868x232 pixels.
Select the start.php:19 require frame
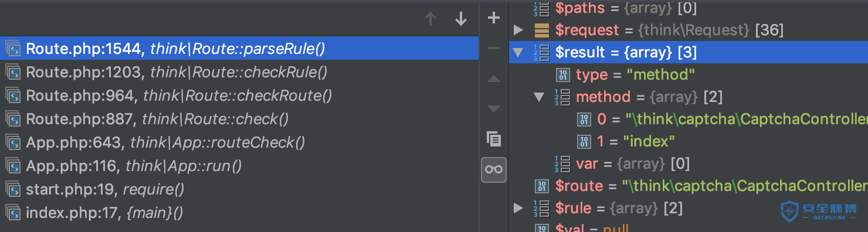pyautogui.click(x=239, y=189)
